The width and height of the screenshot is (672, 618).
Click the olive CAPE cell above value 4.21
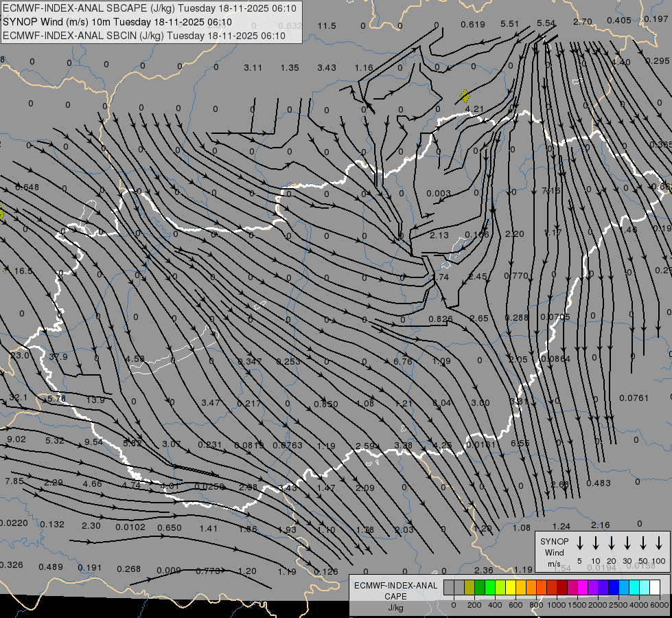coord(465,96)
